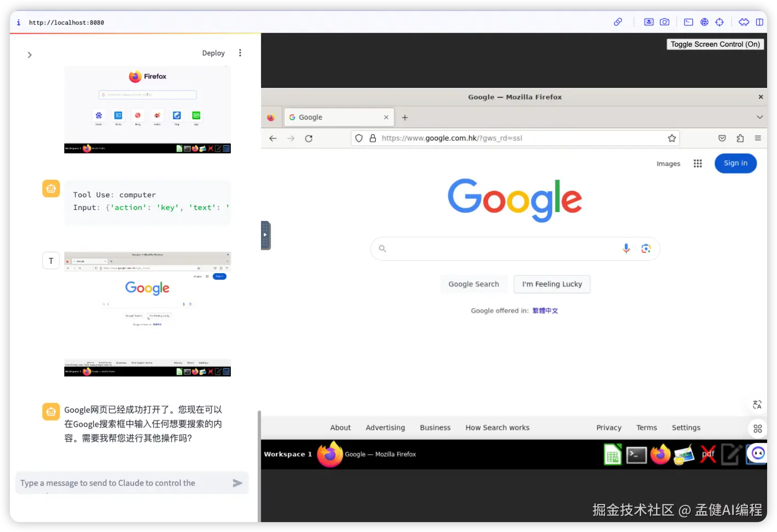Click the page info icon beside localhost URL
The width and height of the screenshot is (777, 532).
19,23
